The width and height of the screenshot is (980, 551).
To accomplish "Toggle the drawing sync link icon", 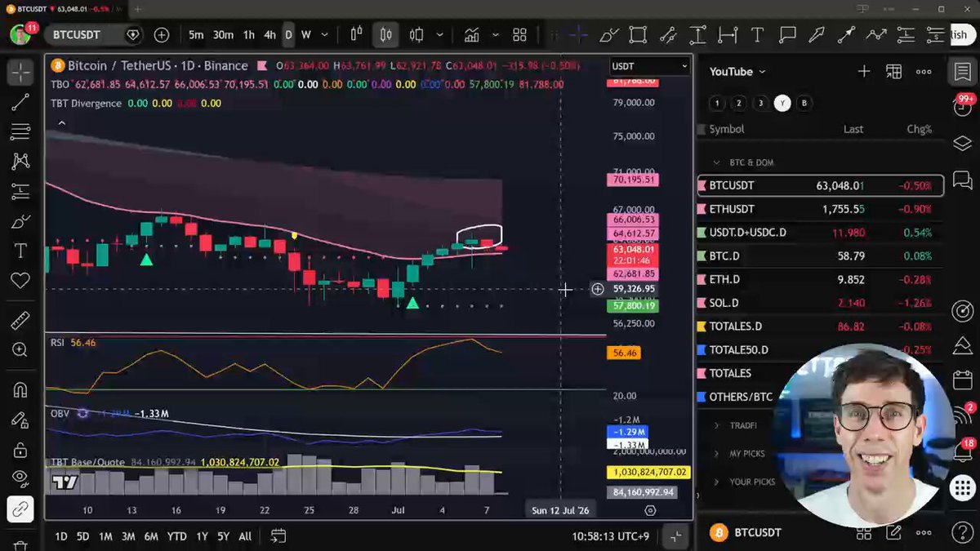I will coord(20,509).
